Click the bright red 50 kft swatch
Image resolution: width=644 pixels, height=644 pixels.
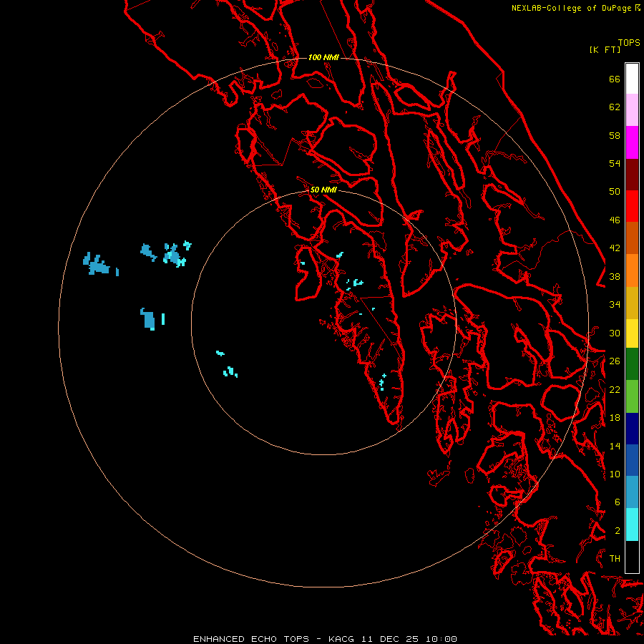tap(632, 206)
